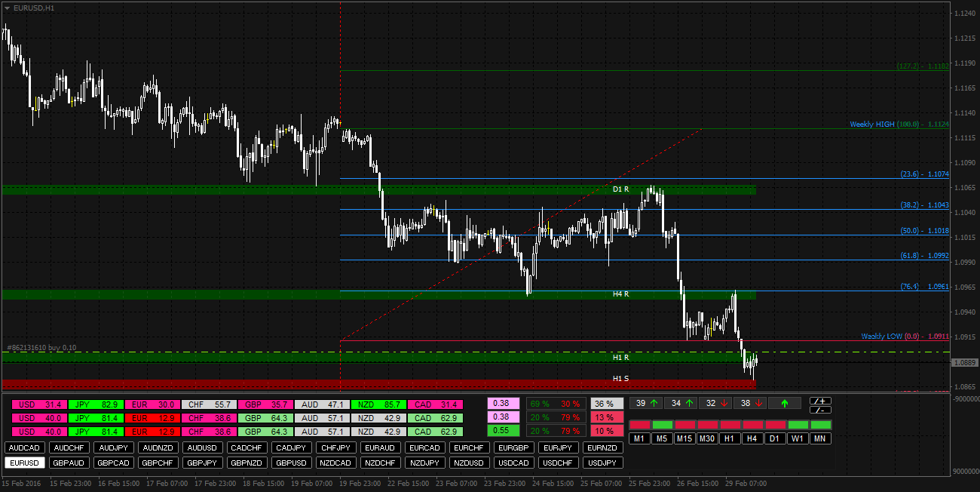Select the H1 timeframe button
The image size is (980, 492).
click(730, 438)
